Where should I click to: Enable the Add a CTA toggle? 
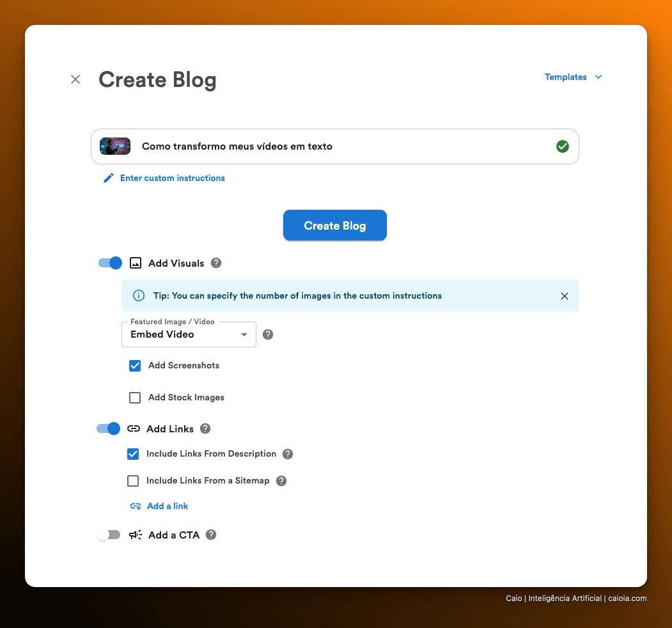pos(109,535)
